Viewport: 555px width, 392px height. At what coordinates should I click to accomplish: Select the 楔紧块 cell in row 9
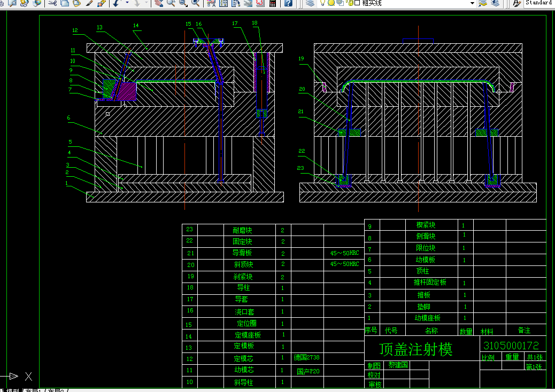(x=426, y=225)
